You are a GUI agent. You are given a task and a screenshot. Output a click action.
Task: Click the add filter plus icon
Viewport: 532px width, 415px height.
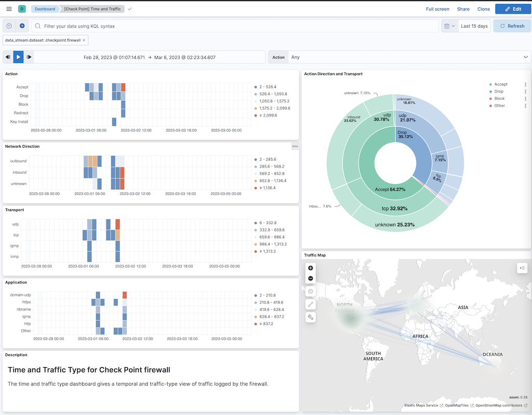pos(22,26)
